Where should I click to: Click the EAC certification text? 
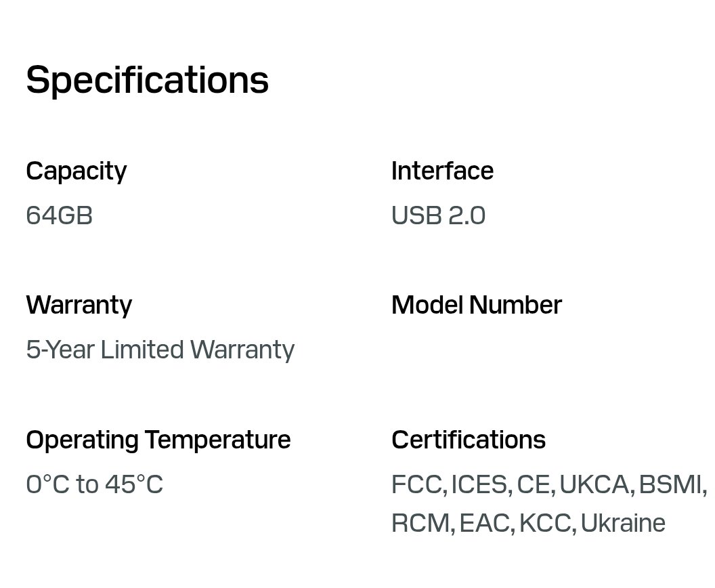(484, 524)
